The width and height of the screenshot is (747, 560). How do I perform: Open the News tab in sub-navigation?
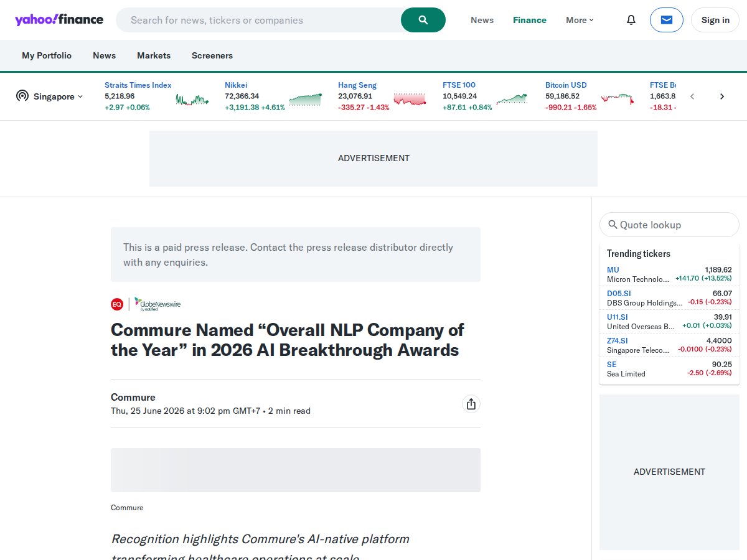click(105, 55)
